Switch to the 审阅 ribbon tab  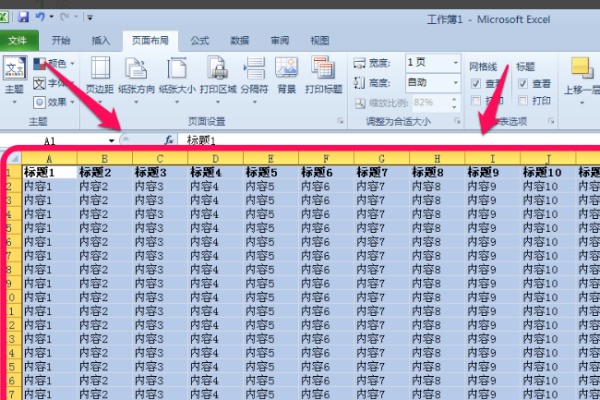click(280, 40)
